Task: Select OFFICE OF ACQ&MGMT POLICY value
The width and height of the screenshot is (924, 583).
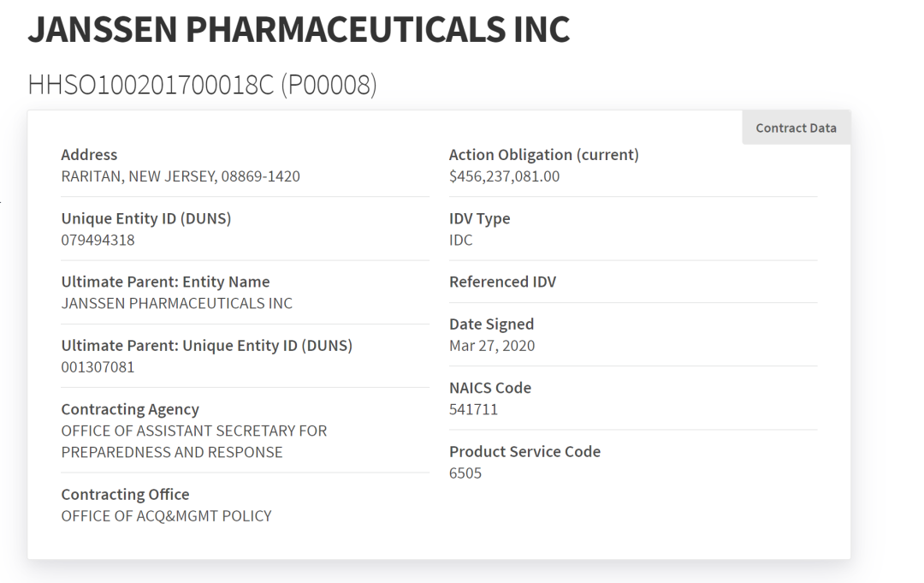Action: (166, 516)
